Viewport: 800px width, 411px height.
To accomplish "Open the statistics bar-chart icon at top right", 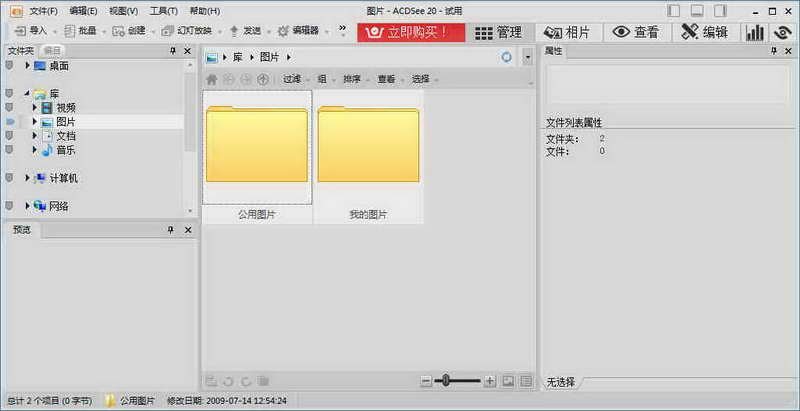I will click(x=755, y=32).
